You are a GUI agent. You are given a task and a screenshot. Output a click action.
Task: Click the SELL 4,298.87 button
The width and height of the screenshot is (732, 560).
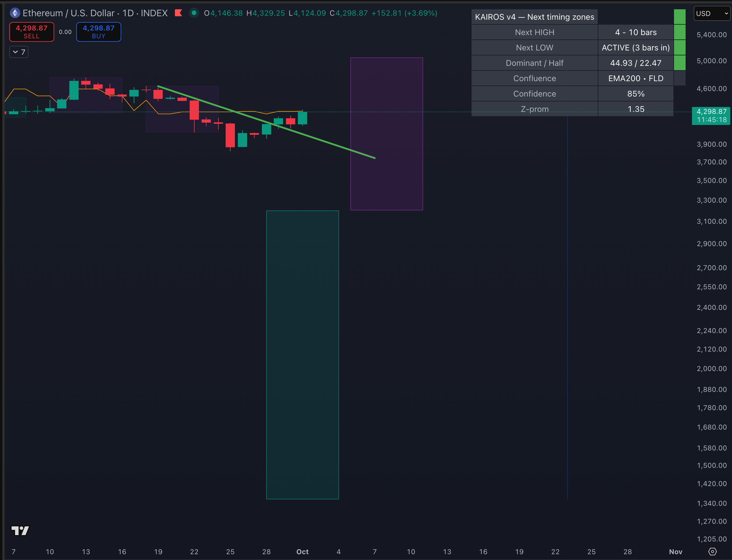click(x=31, y=32)
